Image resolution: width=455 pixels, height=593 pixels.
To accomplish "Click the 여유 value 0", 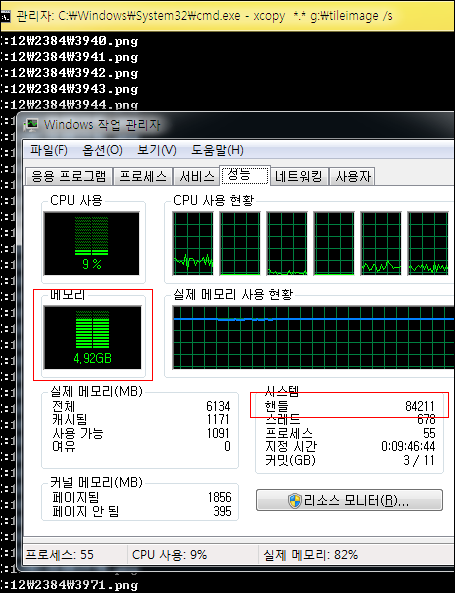I will [x=227, y=446].
